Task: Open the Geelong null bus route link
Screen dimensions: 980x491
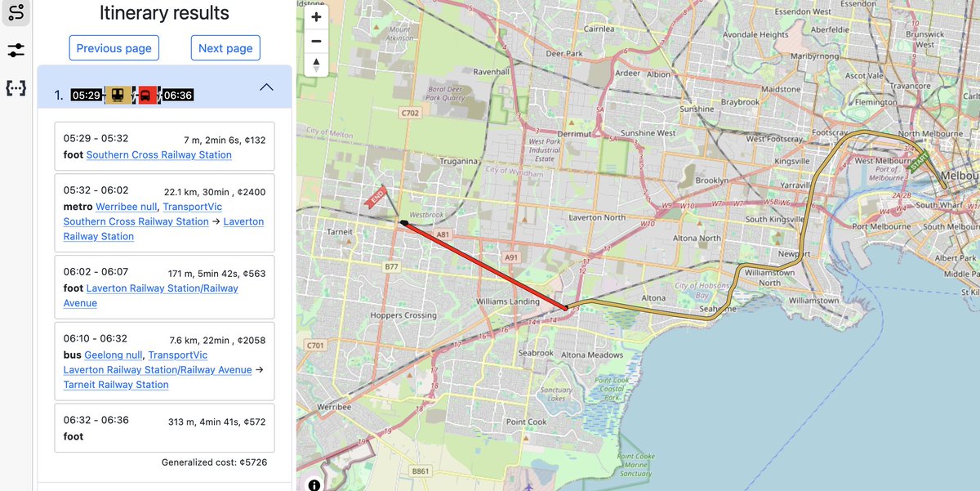Action: [114, 355]
